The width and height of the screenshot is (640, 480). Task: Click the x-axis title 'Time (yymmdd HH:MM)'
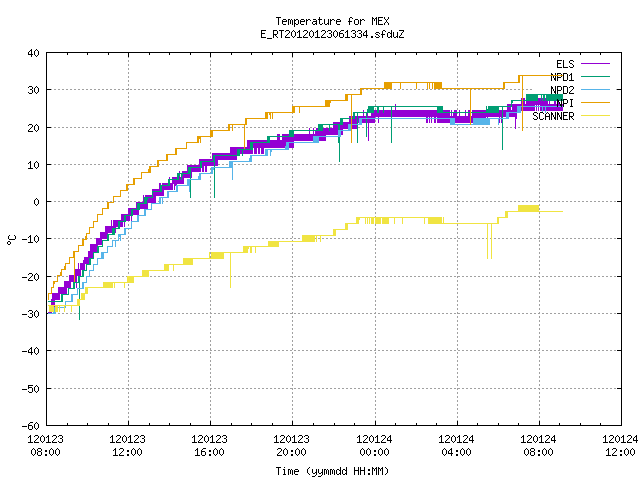332,471
